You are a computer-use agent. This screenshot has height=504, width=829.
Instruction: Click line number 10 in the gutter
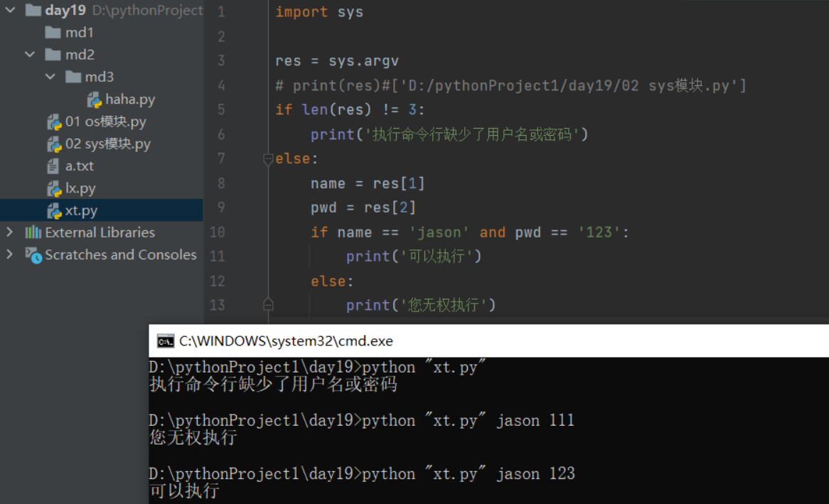218,232
